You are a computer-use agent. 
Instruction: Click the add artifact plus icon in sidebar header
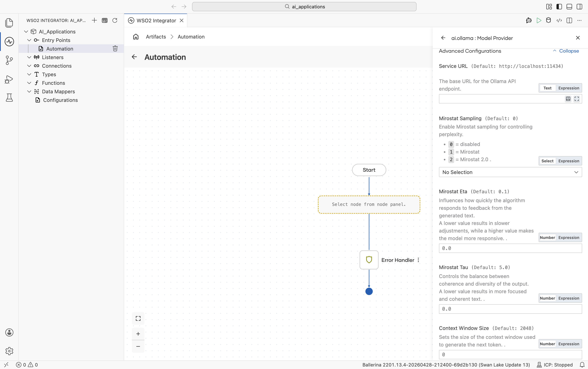pyautogui.click(x=94, y=20)
